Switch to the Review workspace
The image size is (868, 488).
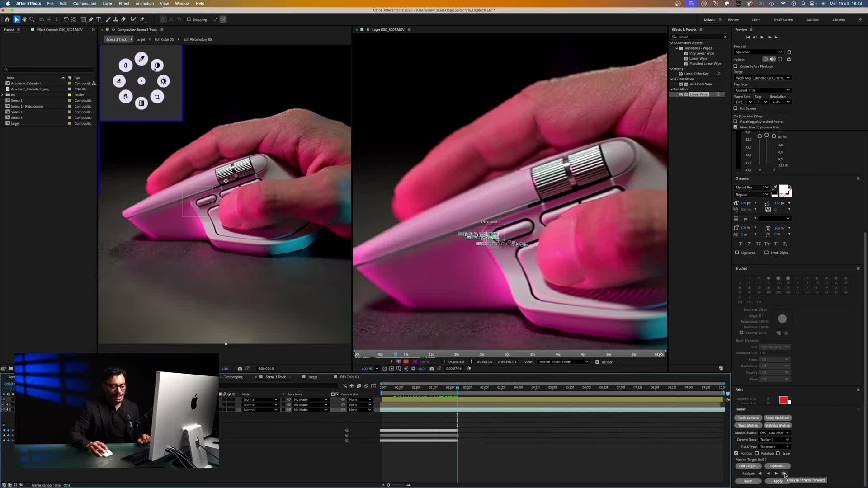coord(733,20)
